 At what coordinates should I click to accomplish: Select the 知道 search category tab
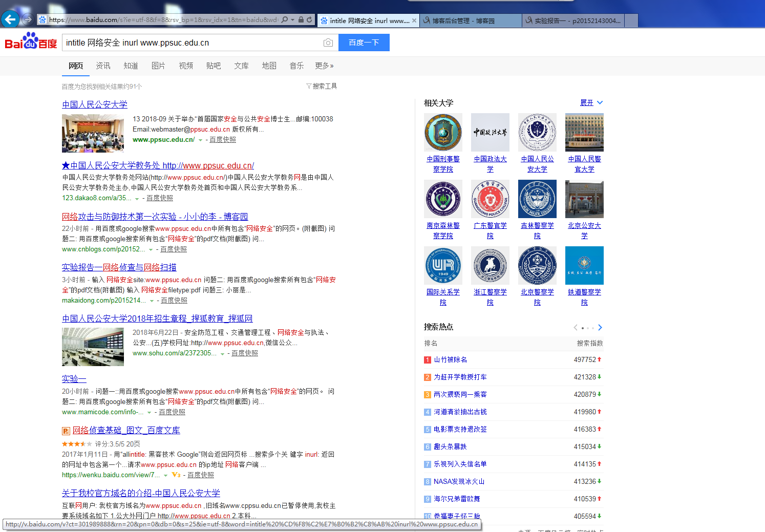(x=131, y=66)
